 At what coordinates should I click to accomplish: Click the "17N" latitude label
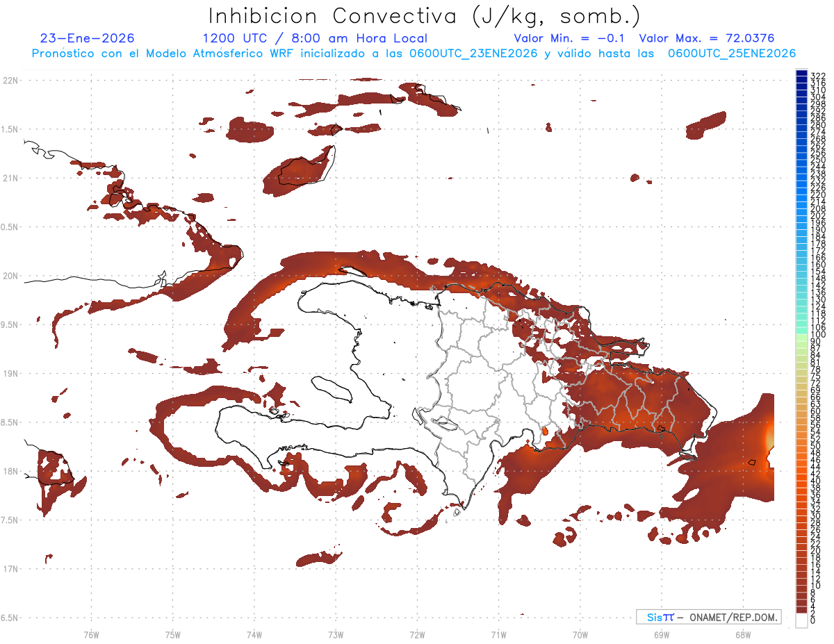[x=10, y=569]
